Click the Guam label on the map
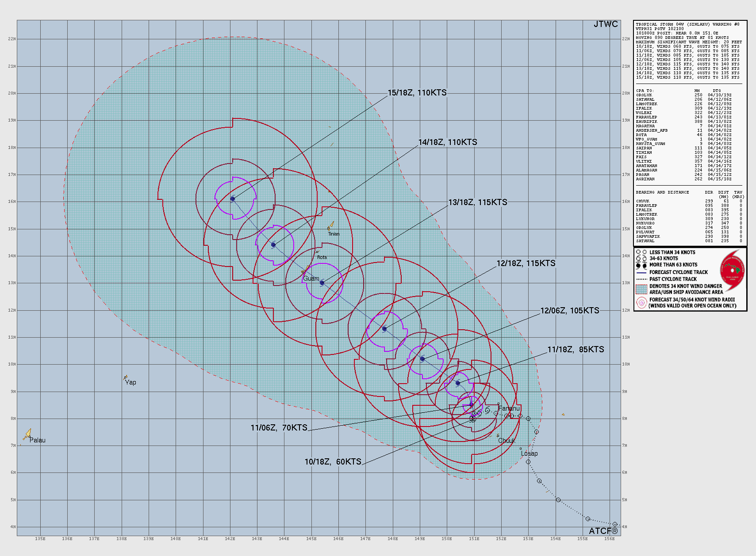The width and height of the screenshot is (756, 556). [311, 278]
